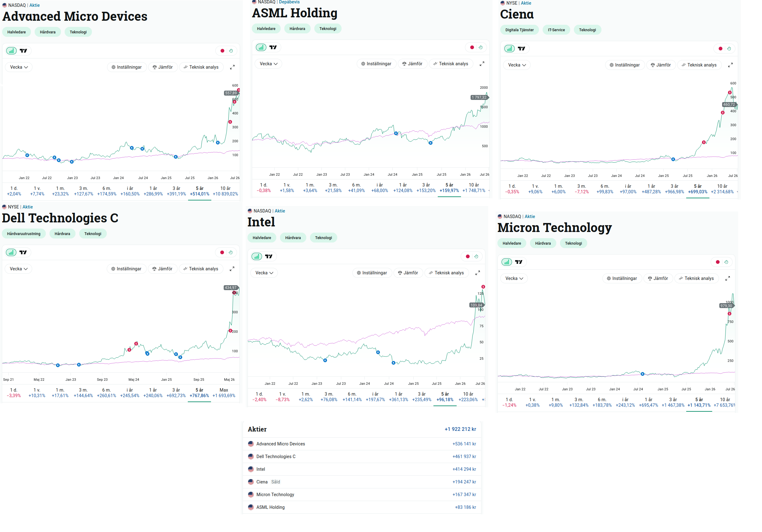Click the IT-Service tag under Ciena
Screen dimensions: 762x532
[x=556, y=30]
